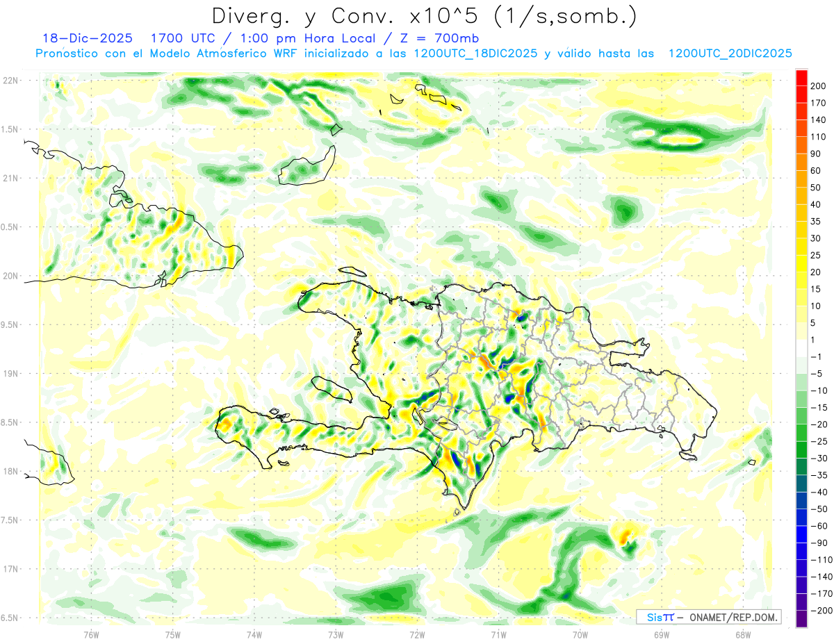The height and width of the screenshot is (644, 834).
Task: Select the 69W longitude label
Action: click(661, 635)
